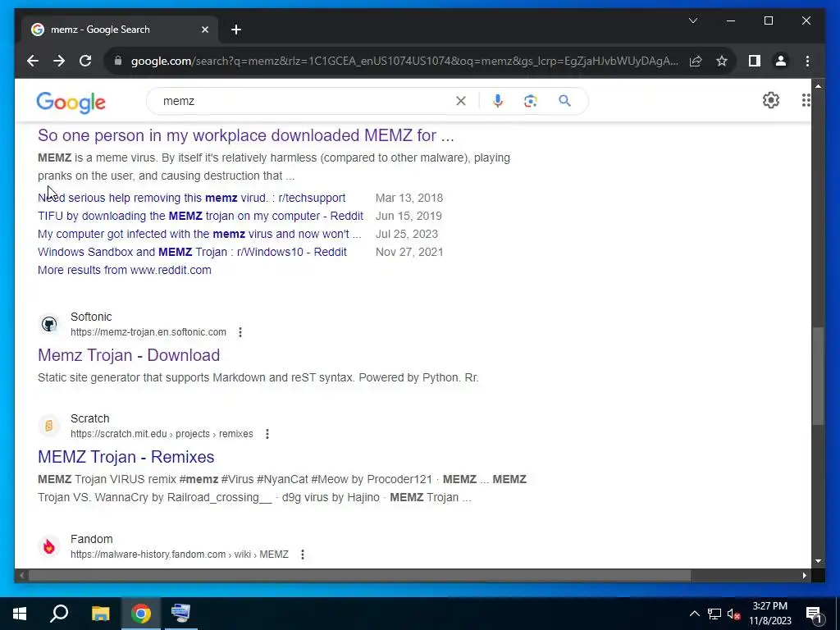Open 'Need serious help removing this memz' link
Image resolution: width=840 pixels, height=630 pixels.
(191, 198)
